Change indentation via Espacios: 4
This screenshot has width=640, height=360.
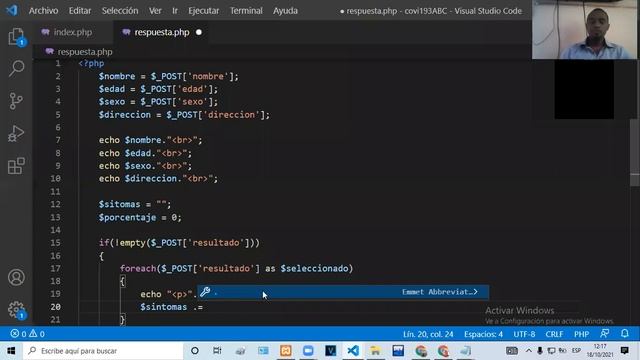coord(483,334)
